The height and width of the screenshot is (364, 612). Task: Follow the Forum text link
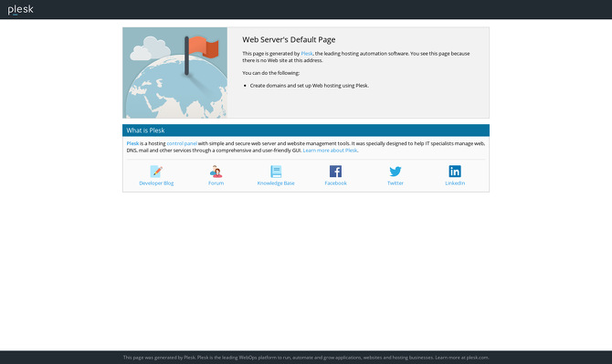tap(216, 183)
